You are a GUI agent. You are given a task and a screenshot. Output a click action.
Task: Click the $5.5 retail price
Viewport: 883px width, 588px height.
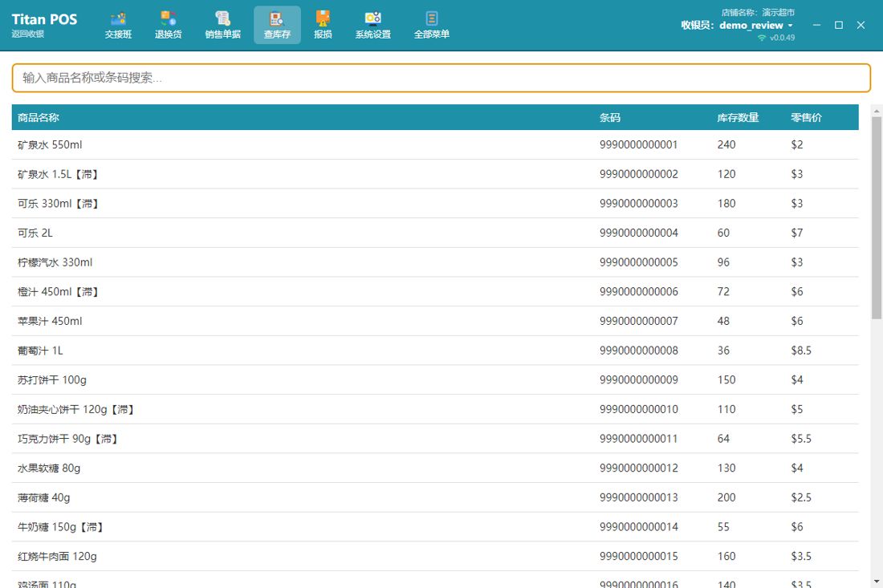point(801,438)
